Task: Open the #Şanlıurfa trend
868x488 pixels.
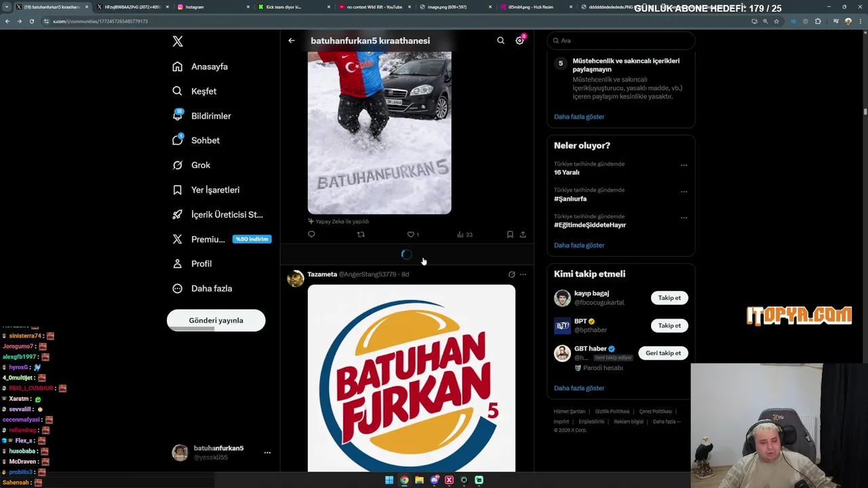Action: 570,199
